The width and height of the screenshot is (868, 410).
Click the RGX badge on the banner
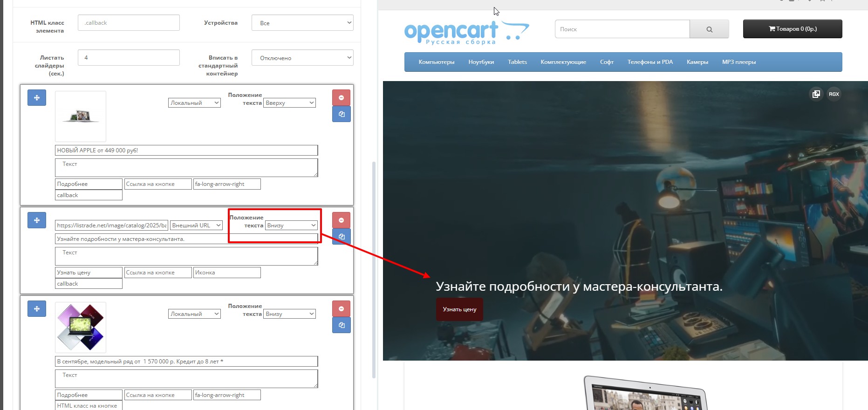point(834,94)
